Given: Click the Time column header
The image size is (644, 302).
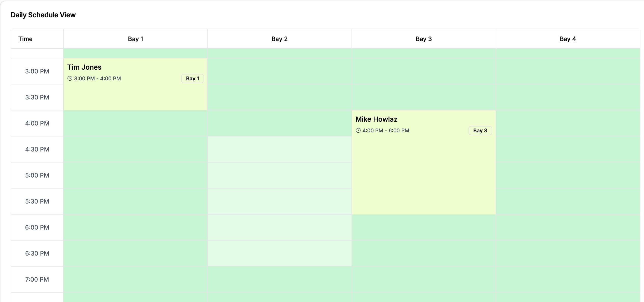Looking at the screenshot, I should tap(25, 39).
